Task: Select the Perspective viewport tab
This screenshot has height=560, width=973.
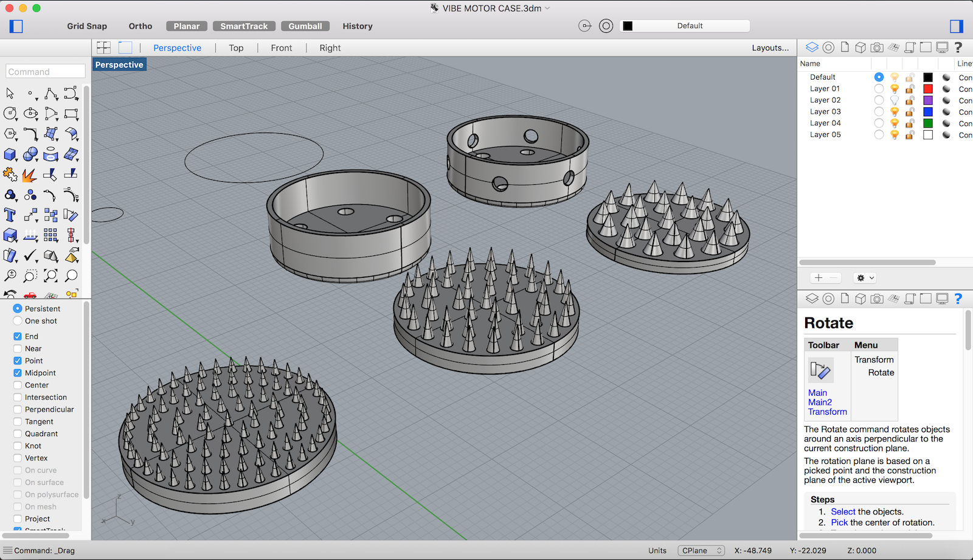Action: pos(177,48)
